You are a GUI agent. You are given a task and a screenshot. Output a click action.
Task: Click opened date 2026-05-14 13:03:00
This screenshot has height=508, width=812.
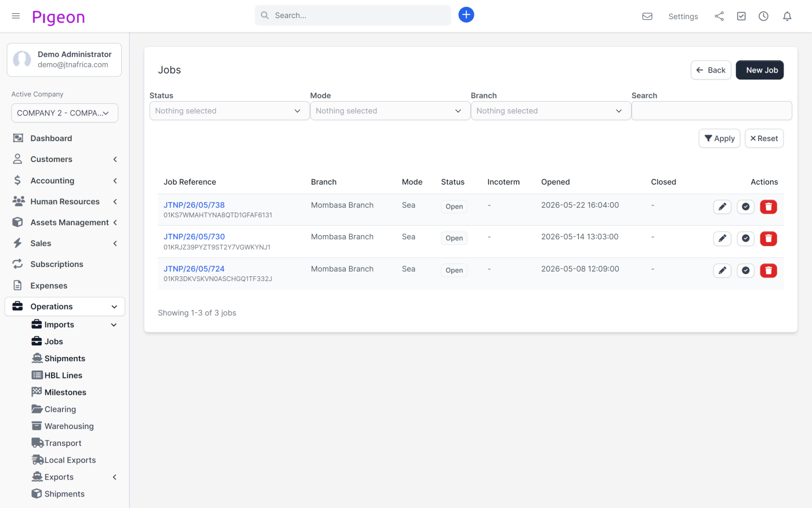(580, 237)
